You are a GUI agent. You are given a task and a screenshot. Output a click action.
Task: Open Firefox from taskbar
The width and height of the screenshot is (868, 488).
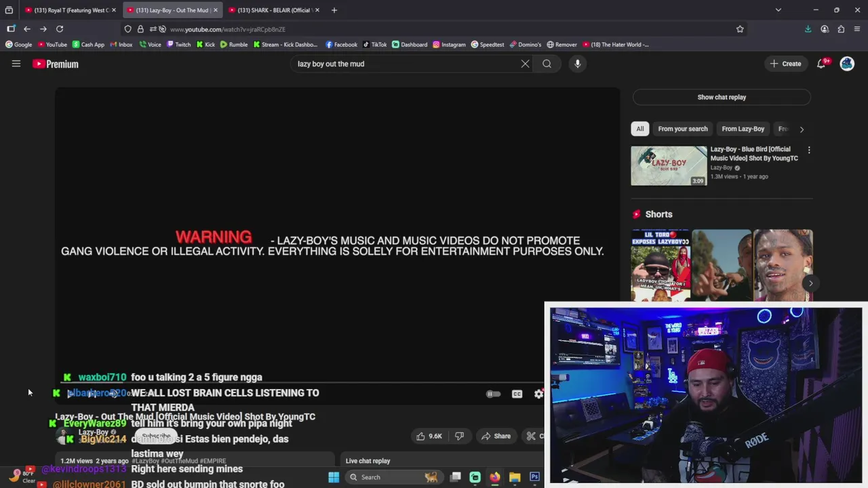[x=495, y=477]
